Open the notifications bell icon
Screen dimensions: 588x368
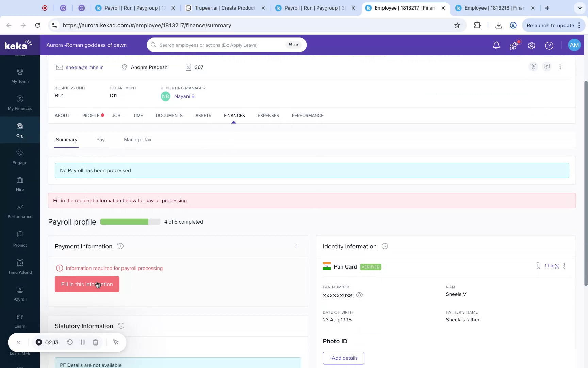[x=496, y=45]
